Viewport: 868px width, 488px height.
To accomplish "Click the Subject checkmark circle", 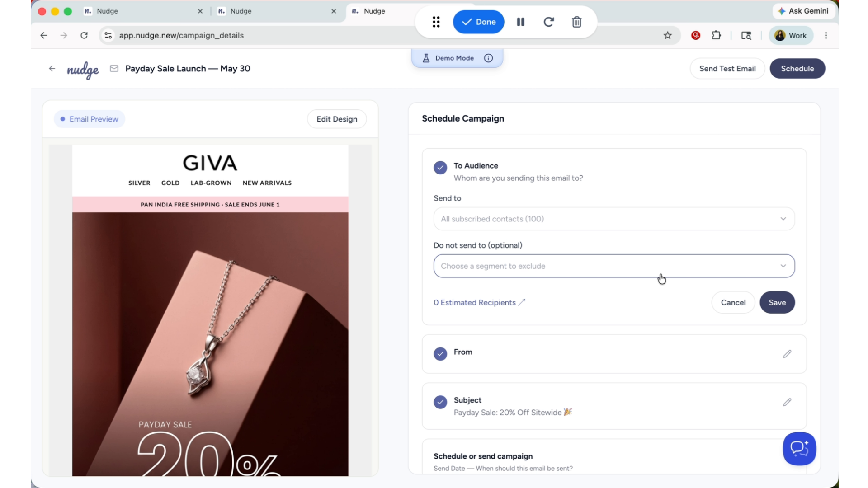I will click(x=440, y=402).
